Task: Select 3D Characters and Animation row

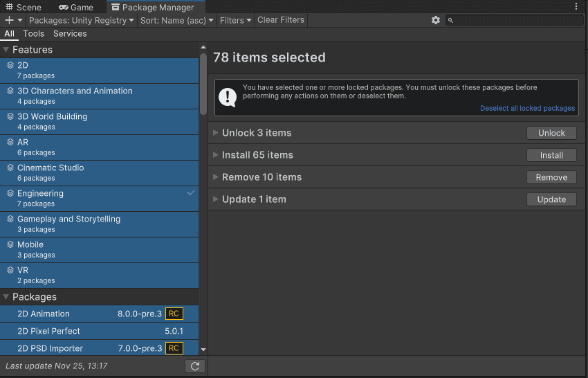Action: [100, 96]
